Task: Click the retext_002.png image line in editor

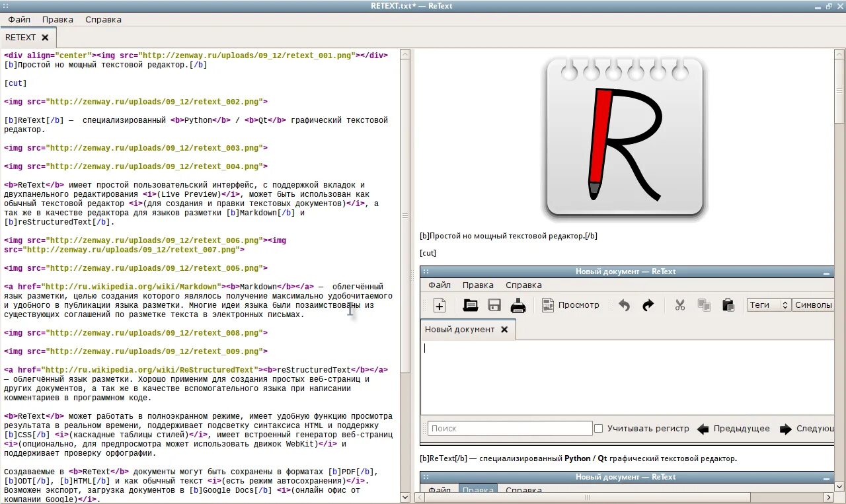Action: (135, 102)
